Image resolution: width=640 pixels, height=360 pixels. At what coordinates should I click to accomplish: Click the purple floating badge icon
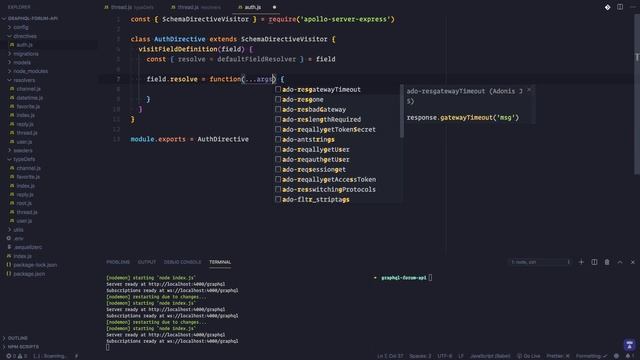click(629, 344)
